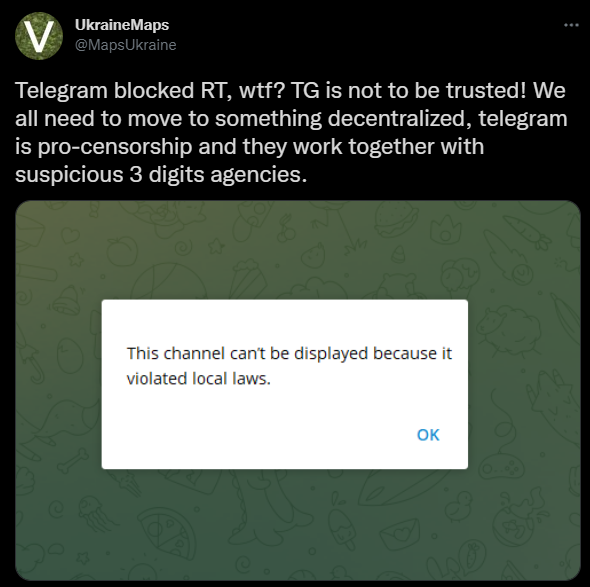Screen dimensions: 590x587
Task: Click the white dialog box background
Action: coord(285,384)
